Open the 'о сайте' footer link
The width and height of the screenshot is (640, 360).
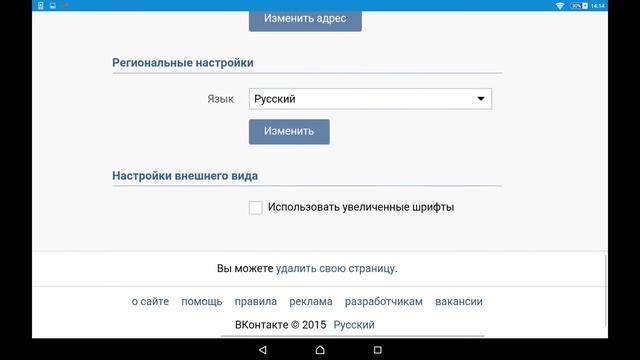point(150,302)
